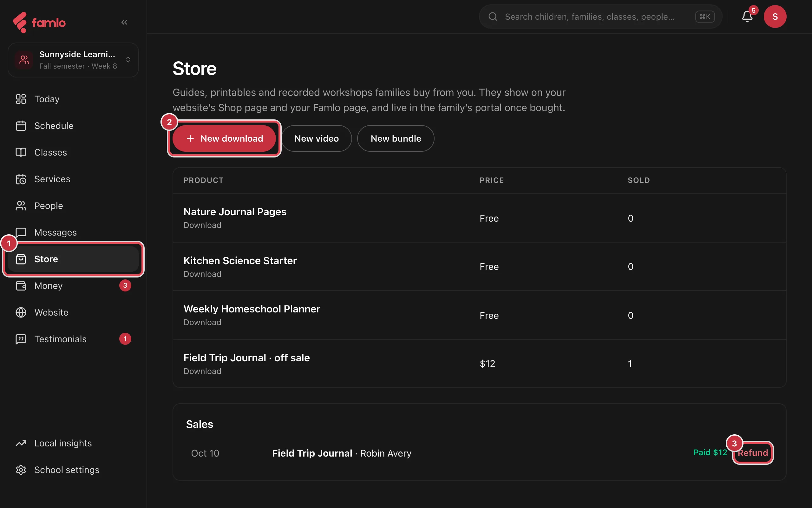This screenshot has height=508, width=812.
Task: Click the Testimonials badge showing 1
Action: (125, 339)
